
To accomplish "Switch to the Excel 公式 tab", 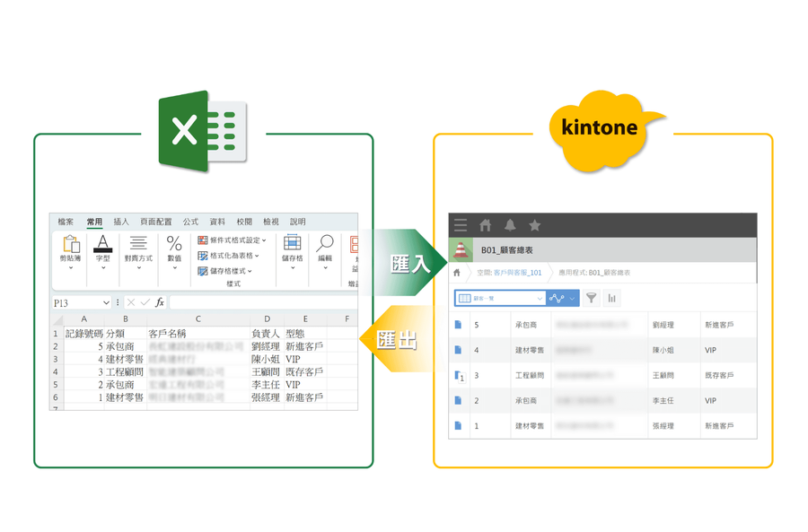I will (190, 222).
